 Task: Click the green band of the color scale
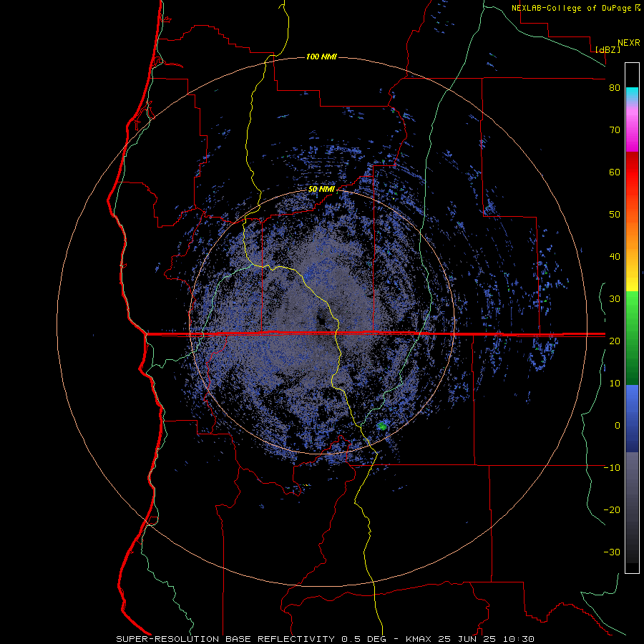632,338
